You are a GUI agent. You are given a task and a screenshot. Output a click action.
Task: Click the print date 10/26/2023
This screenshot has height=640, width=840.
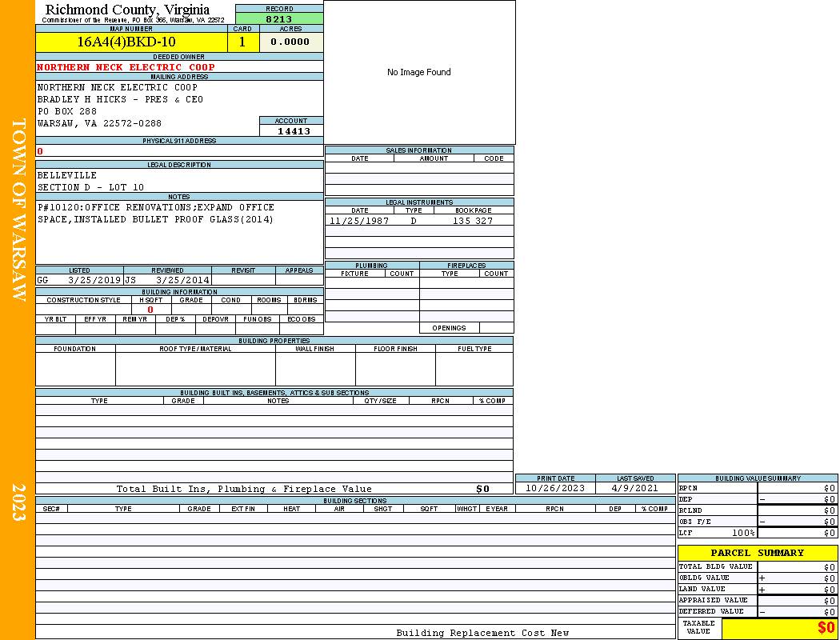[x=555, y=488]
